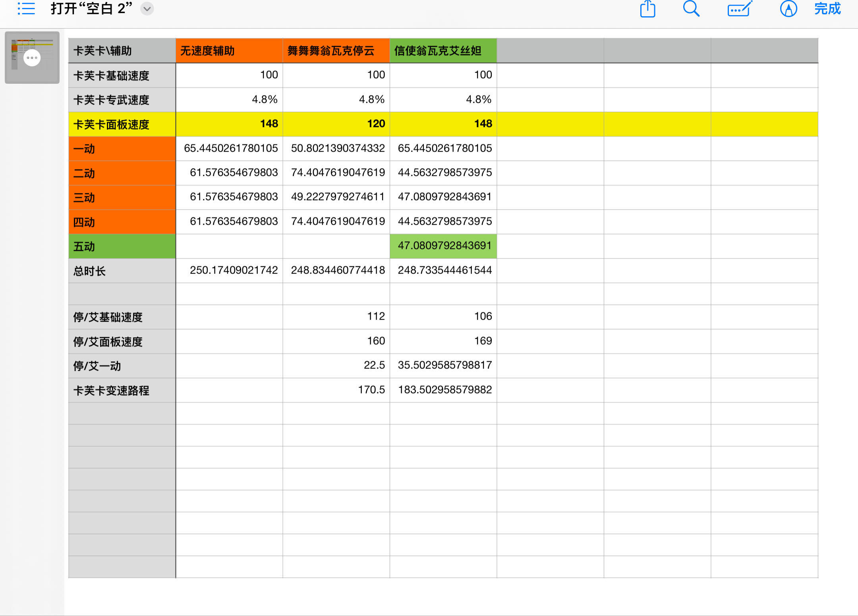Click the 打开“空白 2” title text
This screenshot has height=616, width=858.
(91, 8)
